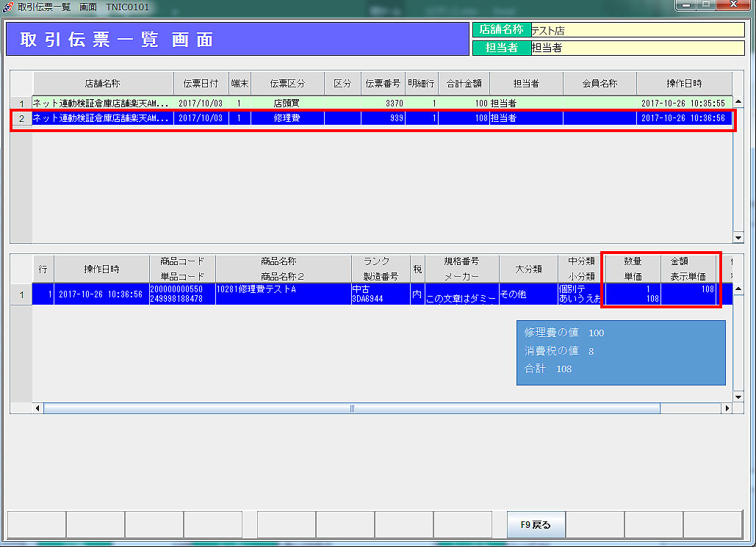Select the detail row 修理費テストA

click(283, 294)
